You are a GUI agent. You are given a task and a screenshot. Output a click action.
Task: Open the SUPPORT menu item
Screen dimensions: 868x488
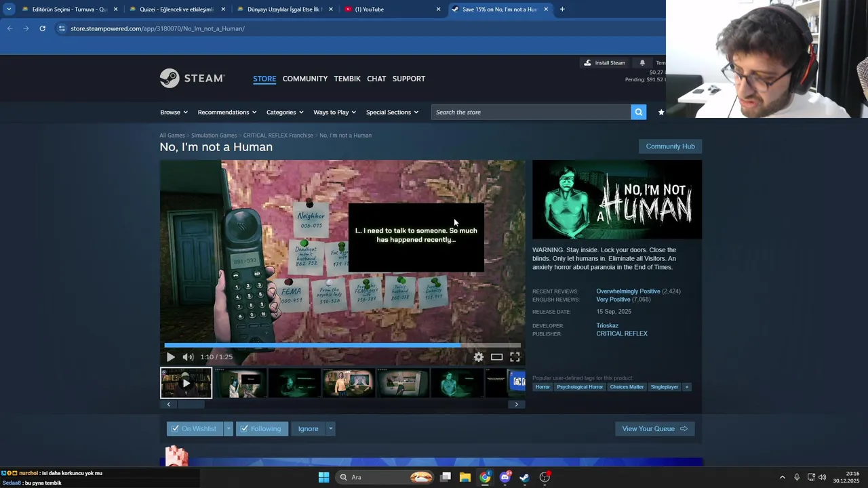coord(409,79)
